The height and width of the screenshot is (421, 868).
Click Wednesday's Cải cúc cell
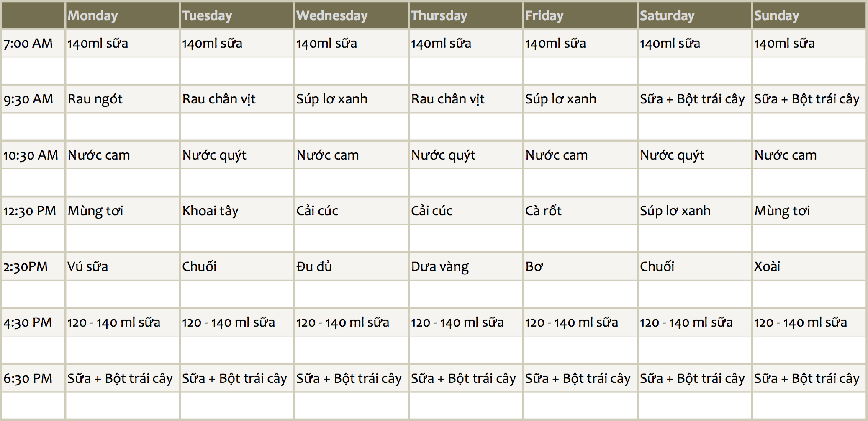click(351, 211)
